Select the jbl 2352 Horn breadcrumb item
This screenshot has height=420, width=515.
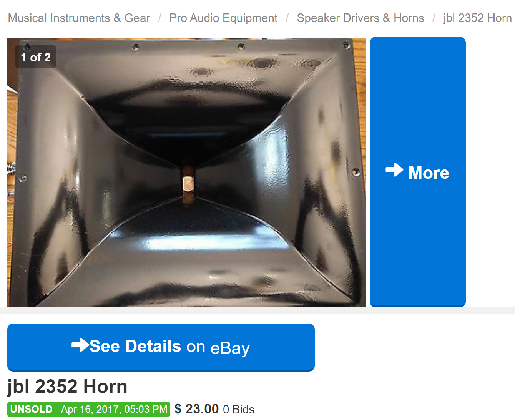click(477, 18)
